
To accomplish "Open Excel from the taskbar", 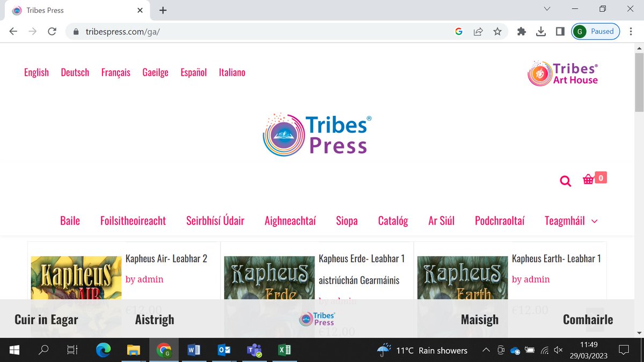I will (x=284, y=350).
